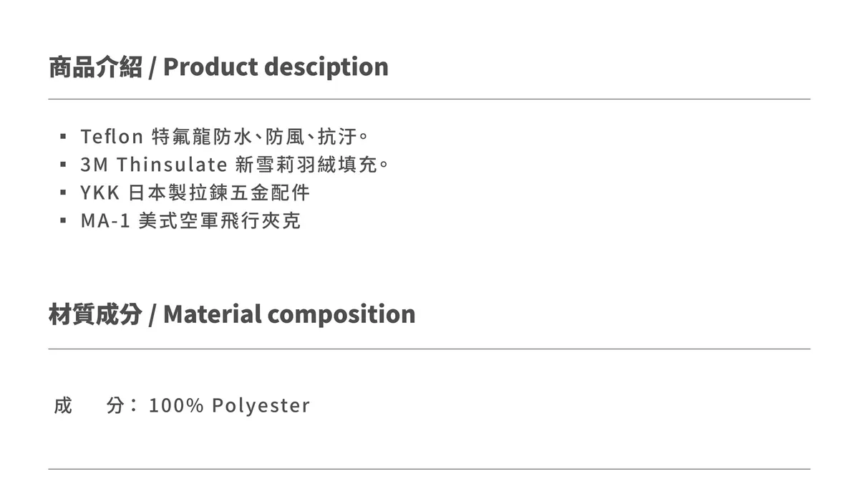
Task: Click the word "Teflon"
Action: pyautogui.click(x=112, y=136)
